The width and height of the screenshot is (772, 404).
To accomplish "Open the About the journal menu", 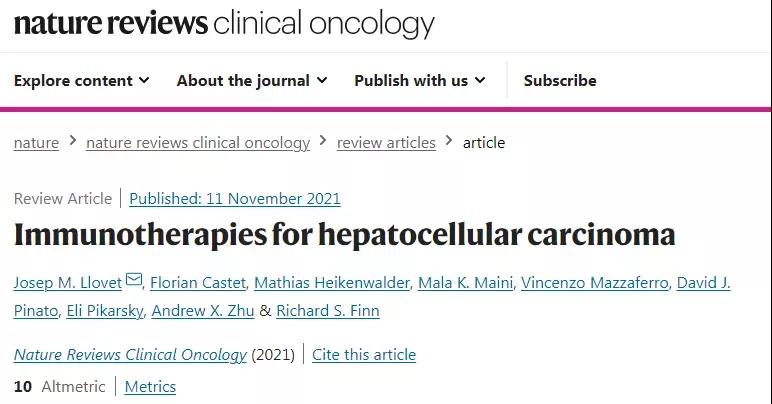I will click(x=252, y=81).
